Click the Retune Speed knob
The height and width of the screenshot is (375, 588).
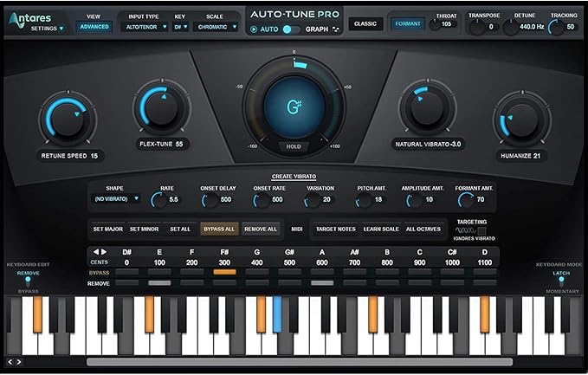pos(68,119)
